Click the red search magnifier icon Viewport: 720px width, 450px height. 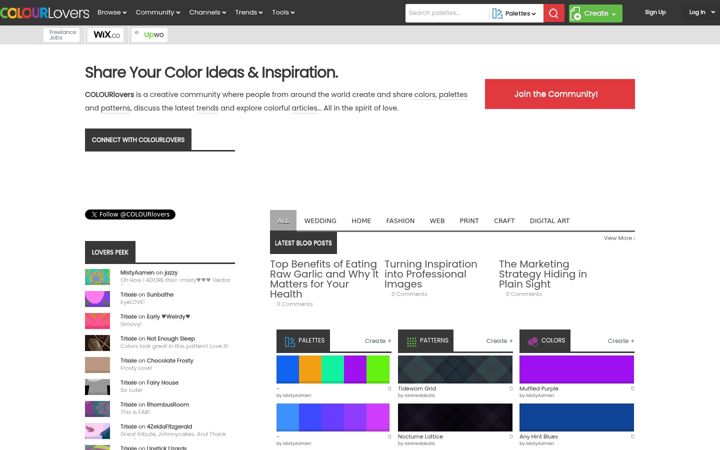click(554, 13)
